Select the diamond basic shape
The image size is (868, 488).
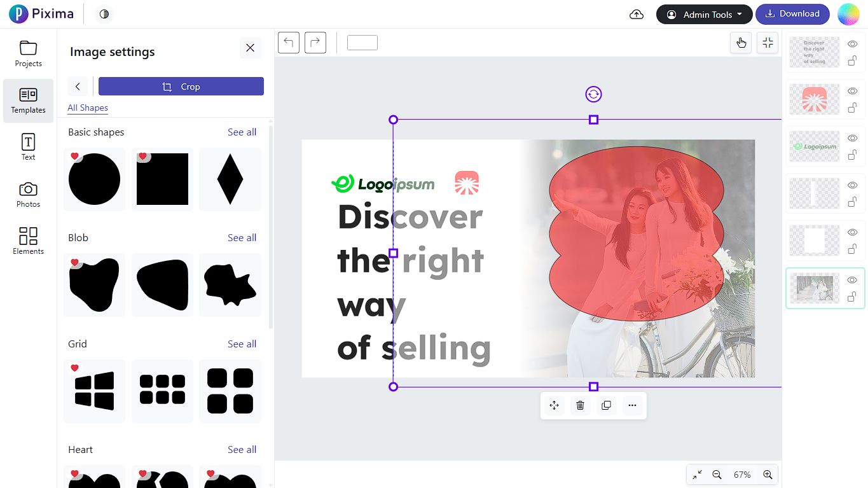[230, 179]
